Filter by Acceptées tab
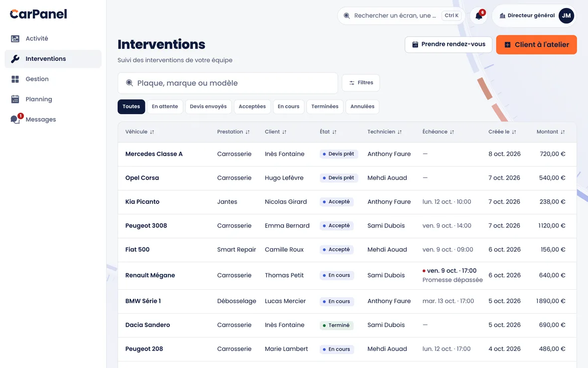 [252, 107]
